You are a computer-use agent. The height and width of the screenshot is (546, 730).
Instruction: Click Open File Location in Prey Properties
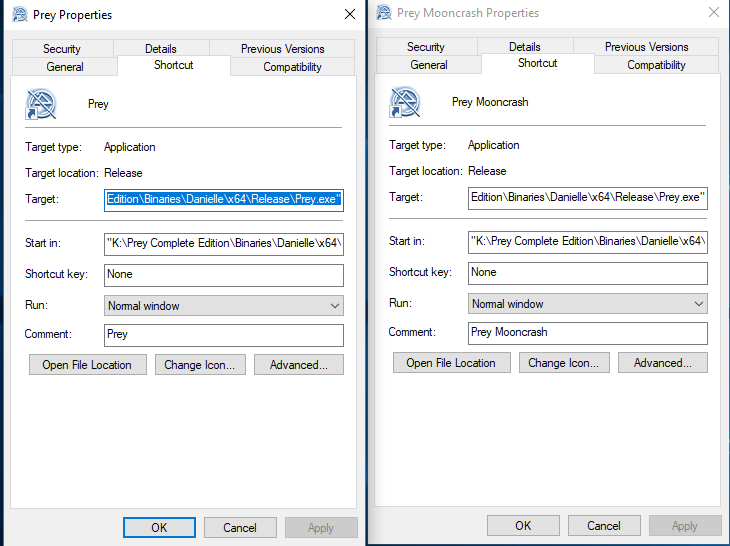pyautogui.click(x=88, y=365)
